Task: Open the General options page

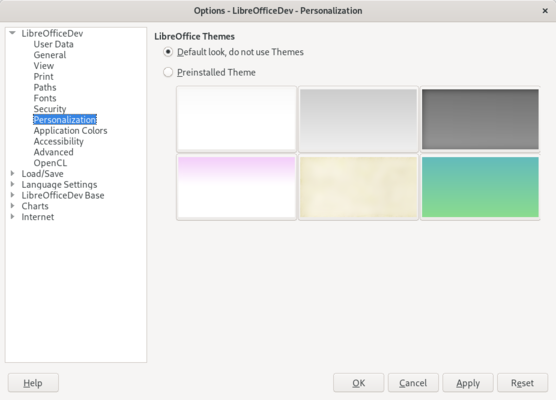Action: (x=50, y=55)
